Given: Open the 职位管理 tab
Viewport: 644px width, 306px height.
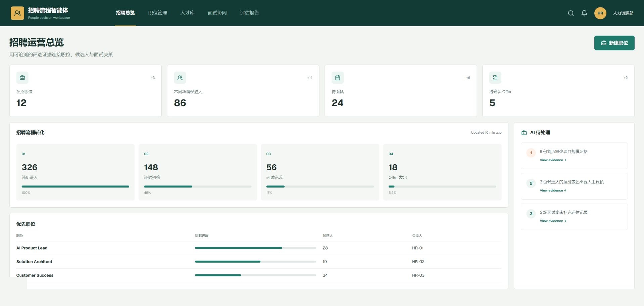Looking at the screenshot, I should tap(158, 13).
